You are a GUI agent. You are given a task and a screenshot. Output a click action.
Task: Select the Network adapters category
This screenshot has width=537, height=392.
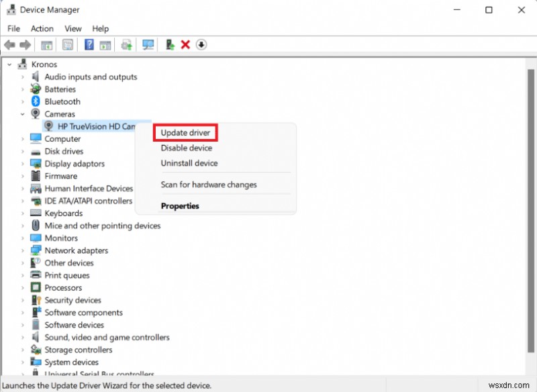pos(79,250)
